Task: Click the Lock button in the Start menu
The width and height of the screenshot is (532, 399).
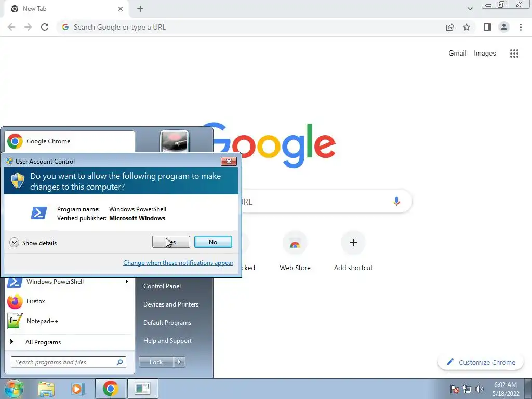Action: 156,362
